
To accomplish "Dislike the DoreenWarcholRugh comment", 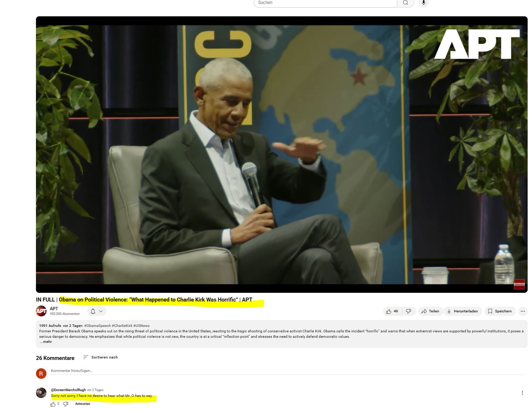I will click(x=66, y=404).
